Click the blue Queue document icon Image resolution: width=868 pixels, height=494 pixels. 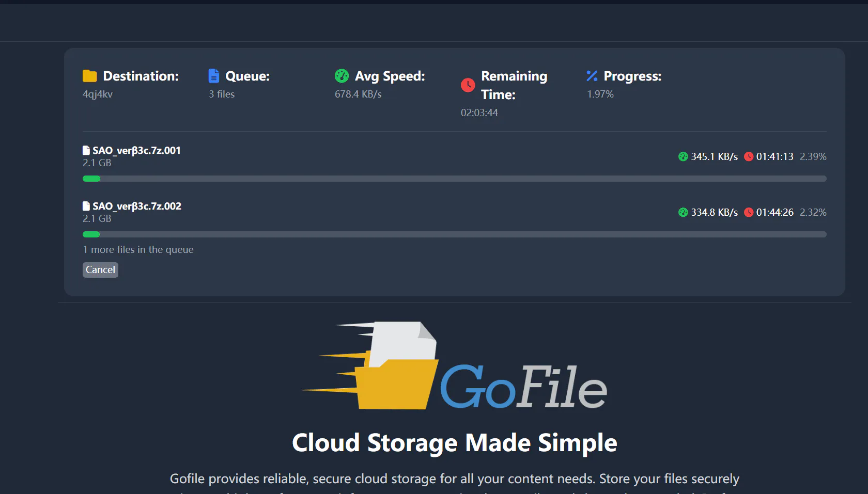pyautogui.click(x=213, y=76)
